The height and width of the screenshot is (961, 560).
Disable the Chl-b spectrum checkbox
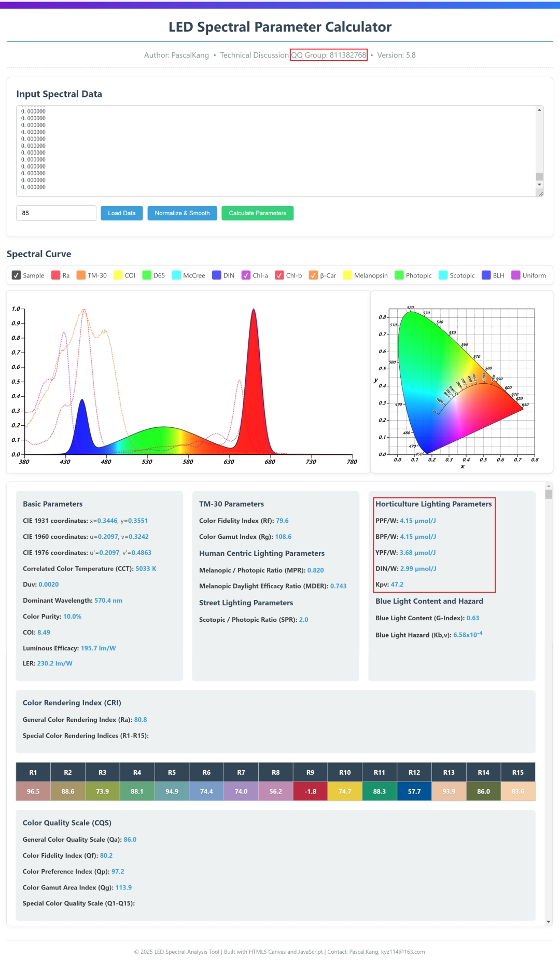click(x=279, y=275)
